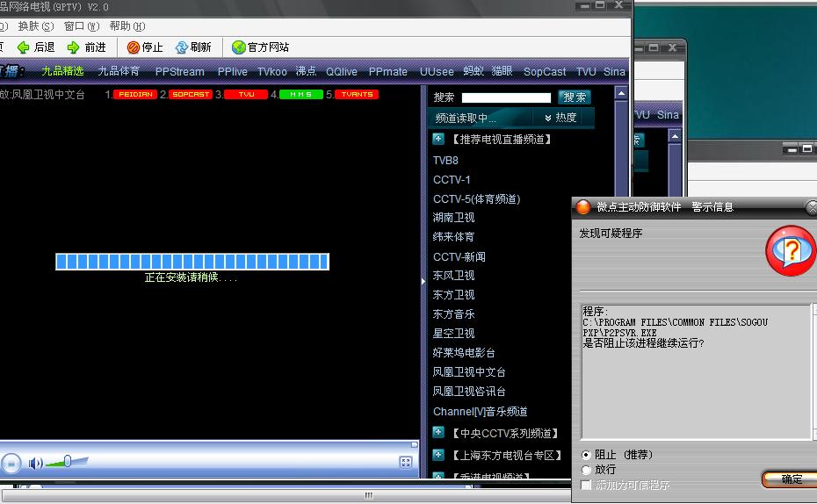The image size is (817, 504).
Task: Play 东风卫视 channel
Action: (454, 276)
